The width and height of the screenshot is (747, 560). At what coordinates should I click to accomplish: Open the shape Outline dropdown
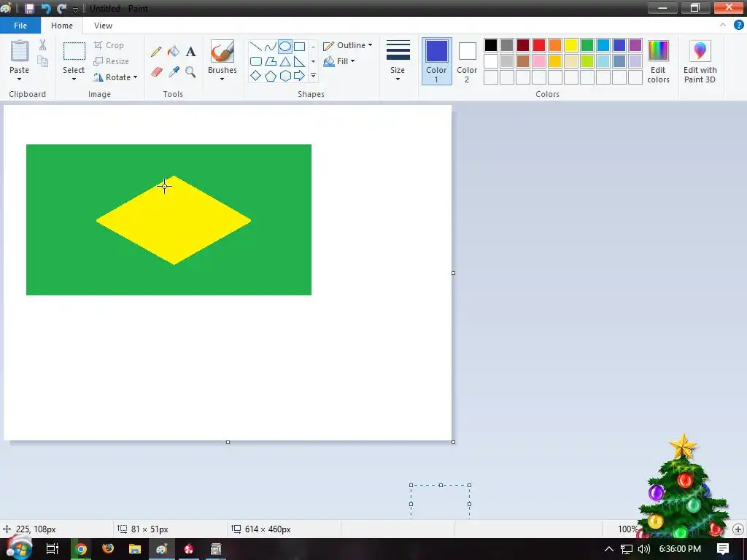(x=347, y=45)
